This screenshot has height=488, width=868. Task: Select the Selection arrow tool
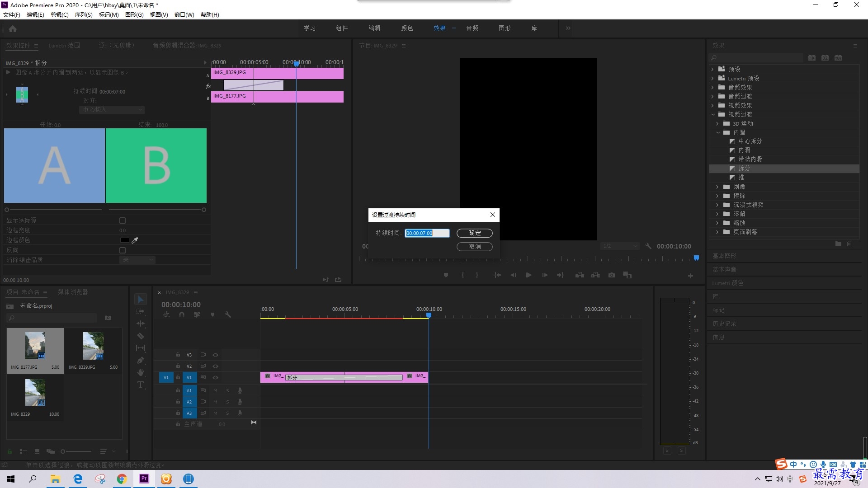click(x=141, y=300)
